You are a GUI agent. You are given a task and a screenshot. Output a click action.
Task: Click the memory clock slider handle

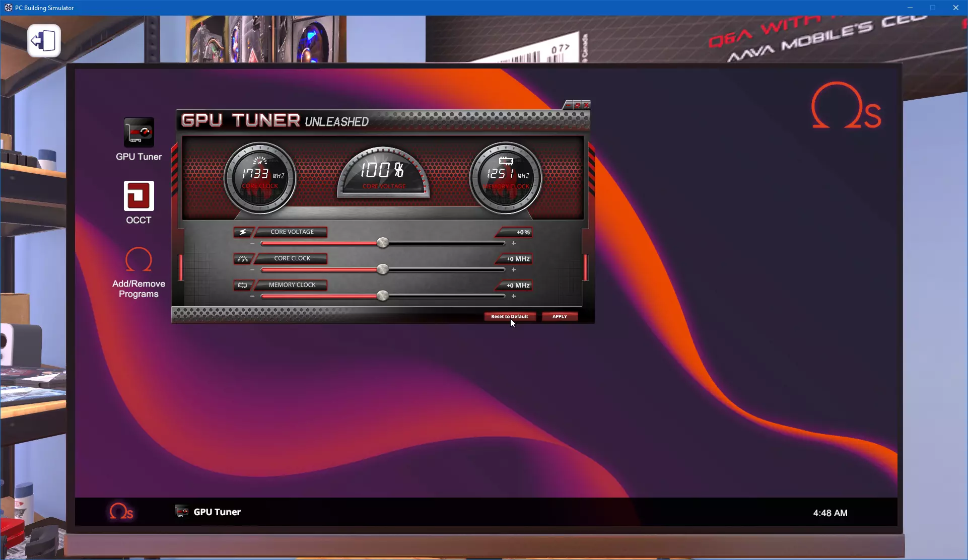coord(383,296)
